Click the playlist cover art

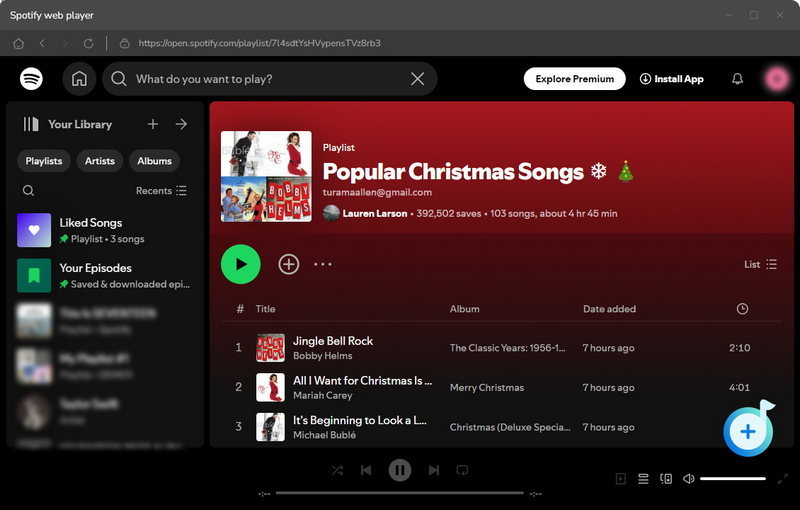click(266, 176)
